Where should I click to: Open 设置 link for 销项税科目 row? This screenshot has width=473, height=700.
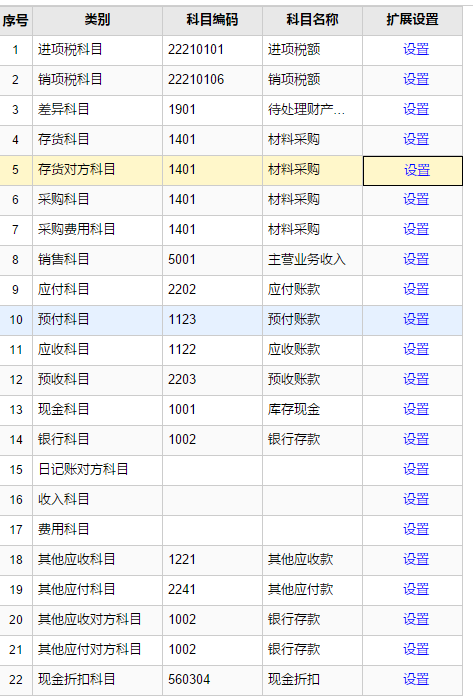[x=416, y=79]
